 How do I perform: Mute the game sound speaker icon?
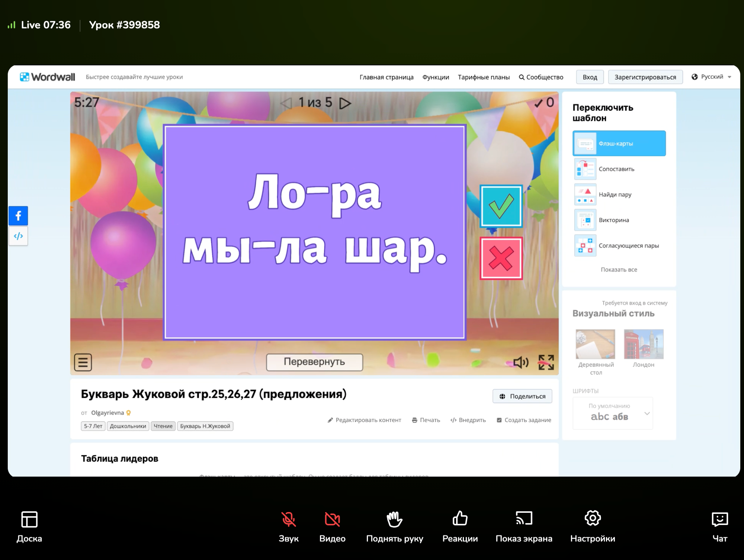point(521,362)
